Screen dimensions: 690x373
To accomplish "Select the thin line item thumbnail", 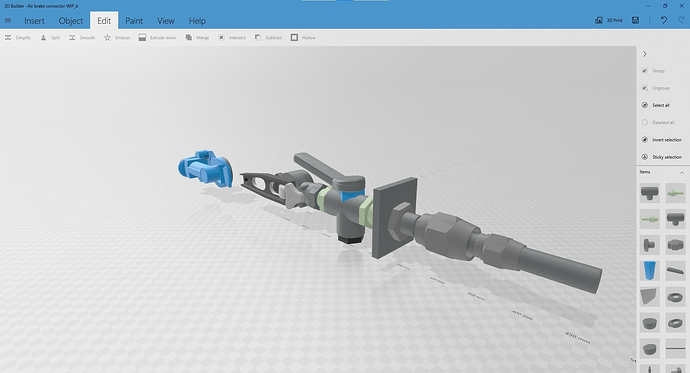I will click(675, 349).
